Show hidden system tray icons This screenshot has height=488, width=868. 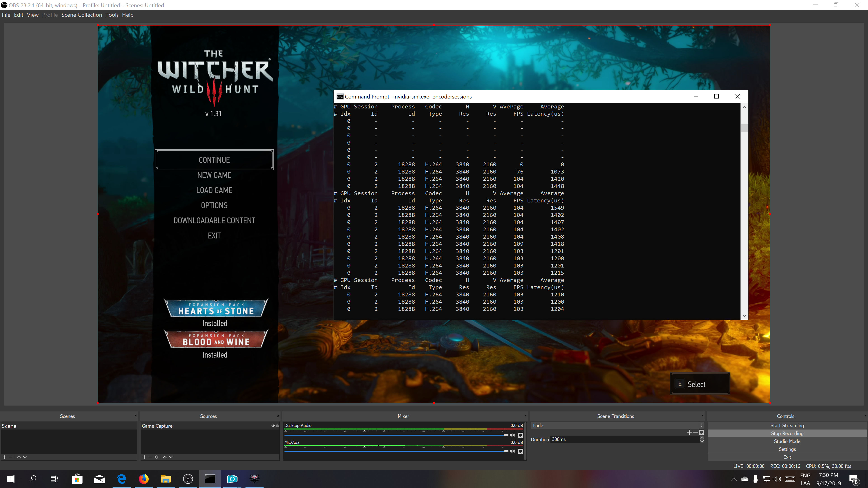734,479
